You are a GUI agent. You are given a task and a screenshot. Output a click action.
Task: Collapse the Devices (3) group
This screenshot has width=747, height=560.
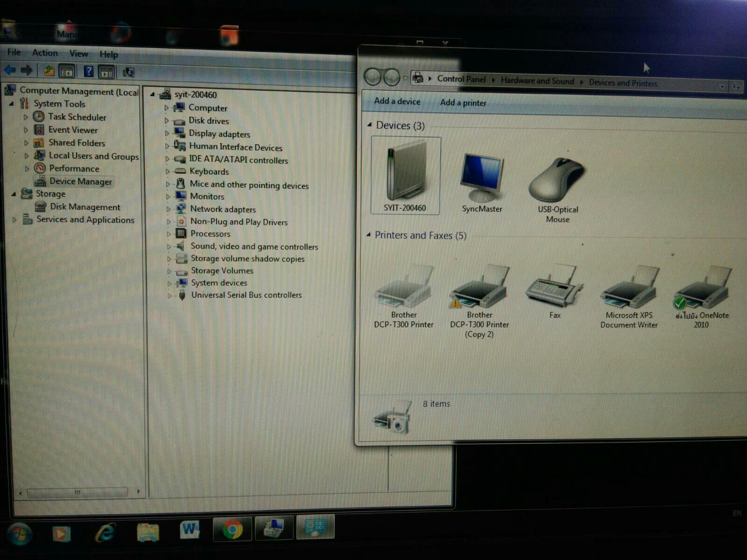coord(369,125)
